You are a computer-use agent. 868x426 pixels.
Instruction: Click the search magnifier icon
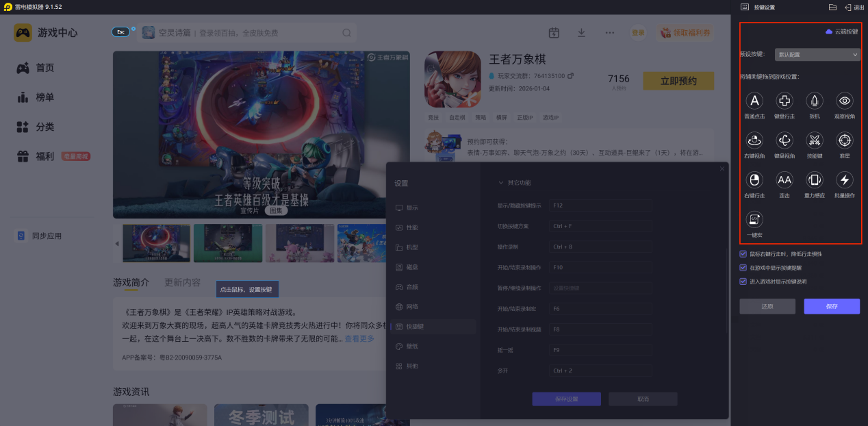click(346, 33)
